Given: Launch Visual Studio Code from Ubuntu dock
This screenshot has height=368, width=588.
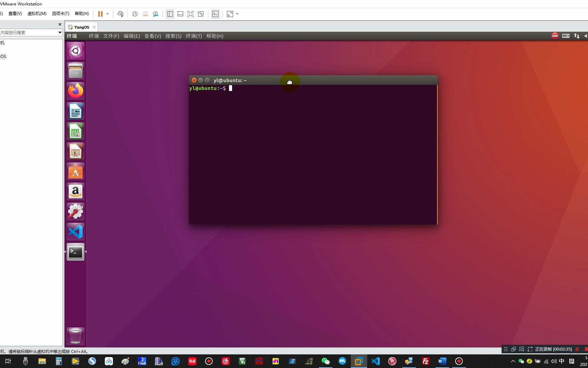Looking at the screenshot, I should tap(76, 232).
